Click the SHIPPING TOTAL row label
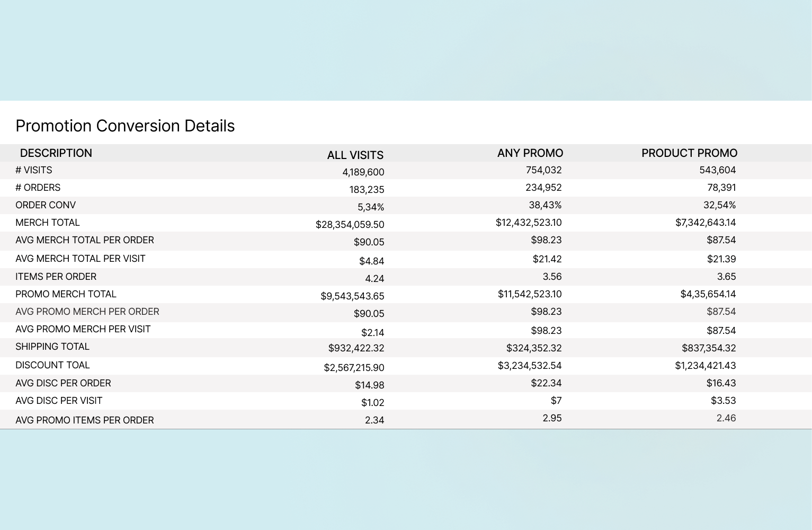Viewport: 812px width, 530px height. tap(52, 347)
